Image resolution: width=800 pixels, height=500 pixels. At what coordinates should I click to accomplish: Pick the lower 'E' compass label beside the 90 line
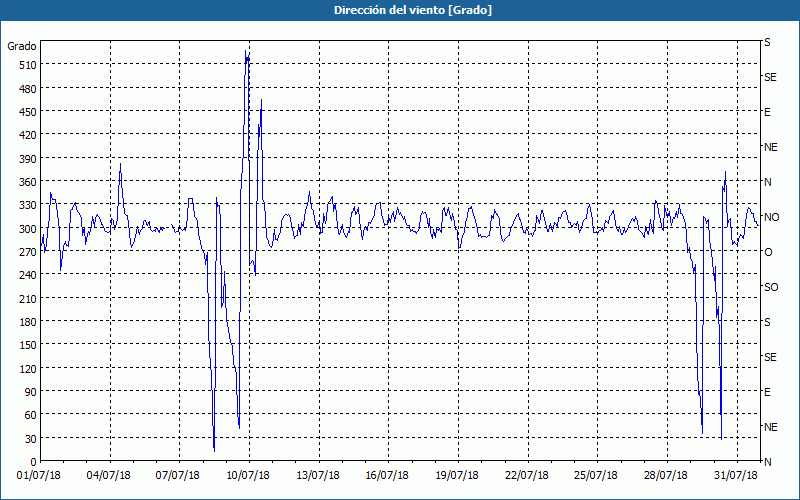(x=767, y=392)
